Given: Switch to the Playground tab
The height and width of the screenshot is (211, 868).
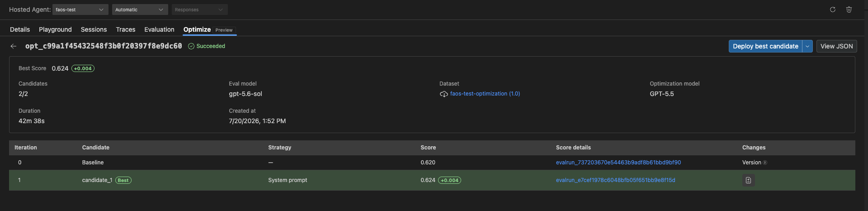Looking at the screenshot, I should (x=55, y=29).
